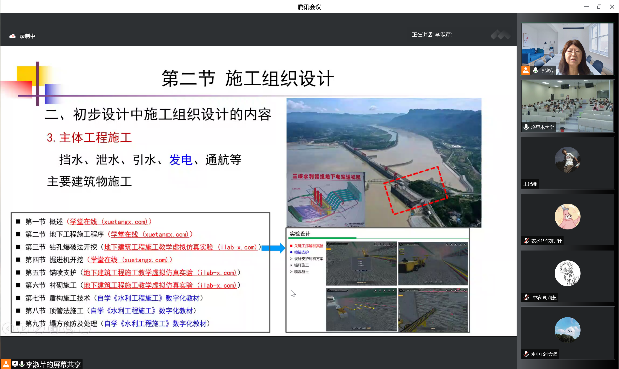Select the speaking woman's video thumbnail
Screen dimensions: 619x369
(567, 49)
